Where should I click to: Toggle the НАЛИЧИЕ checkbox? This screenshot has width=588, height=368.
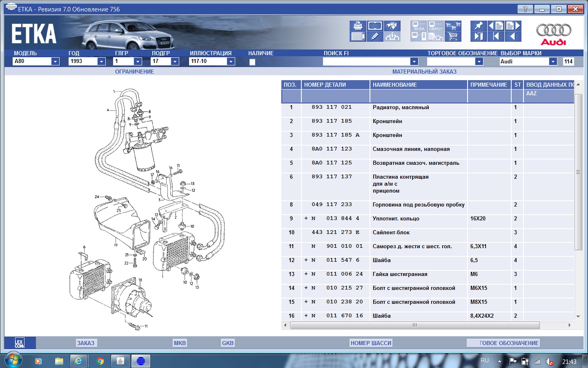click(252, 62)
